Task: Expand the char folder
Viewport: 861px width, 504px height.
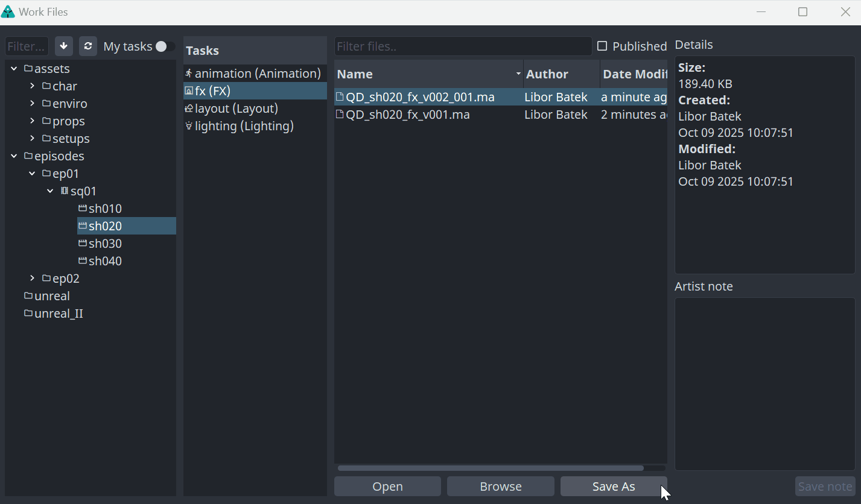Action: pos(32,86)
